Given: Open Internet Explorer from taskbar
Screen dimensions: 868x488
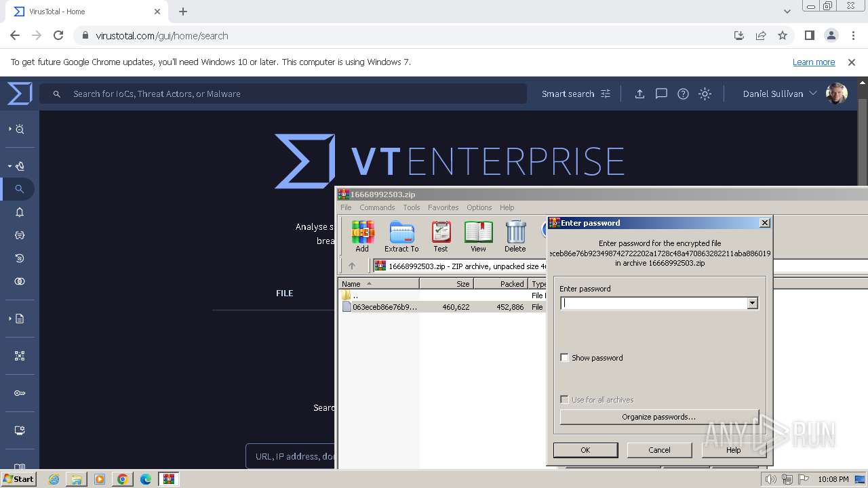Looking at the screenshot, I should coord(54,479).
